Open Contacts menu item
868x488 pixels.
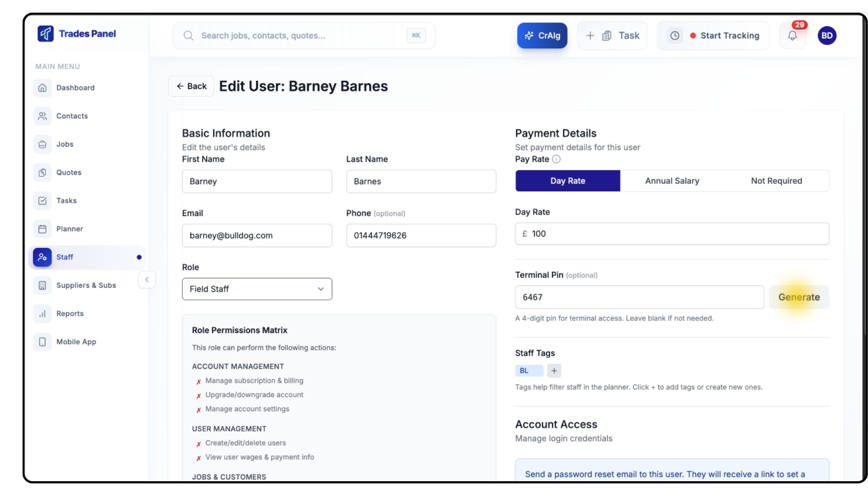click(x=72, y=116)
